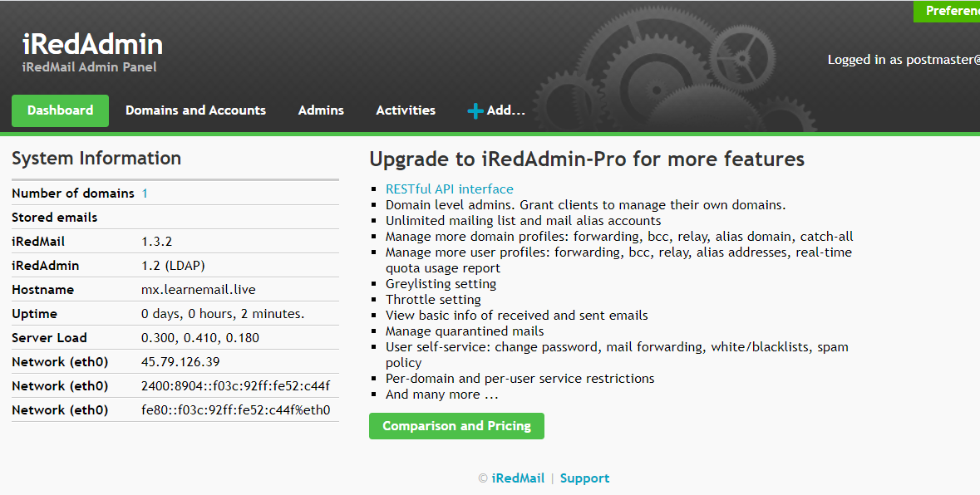Open the Dashboard tab

(x=60, y=110)
